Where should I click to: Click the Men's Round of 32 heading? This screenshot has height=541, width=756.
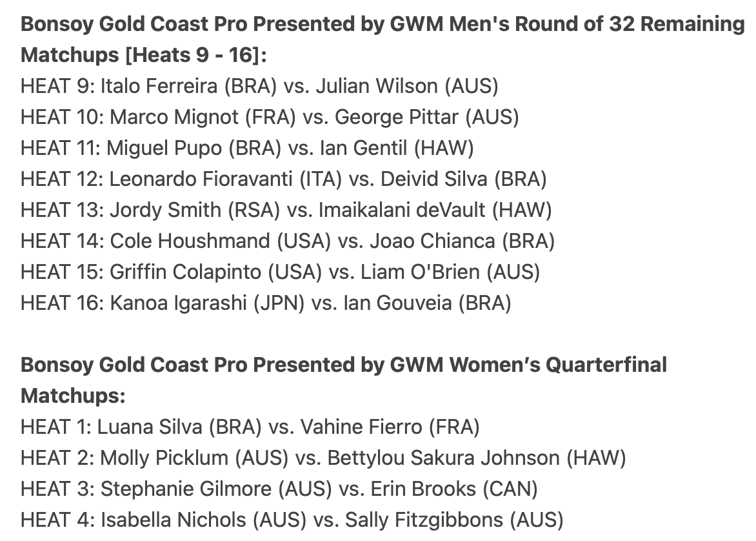point(383,39)
